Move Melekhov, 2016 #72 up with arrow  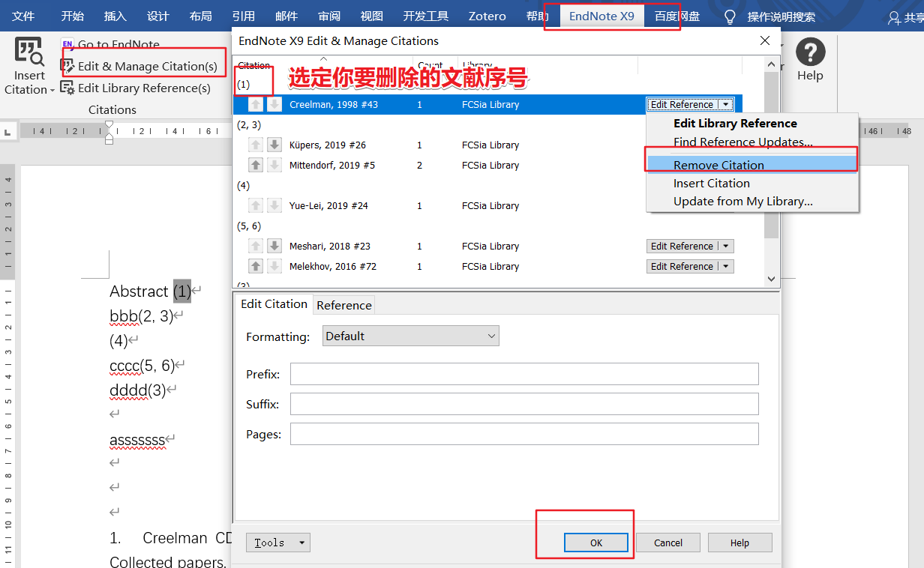(x=256, y=266)
